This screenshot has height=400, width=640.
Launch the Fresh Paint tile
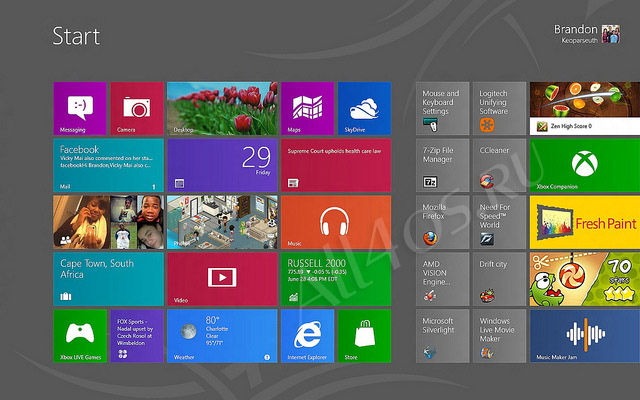pyautogui.click(x=585, y=222)
